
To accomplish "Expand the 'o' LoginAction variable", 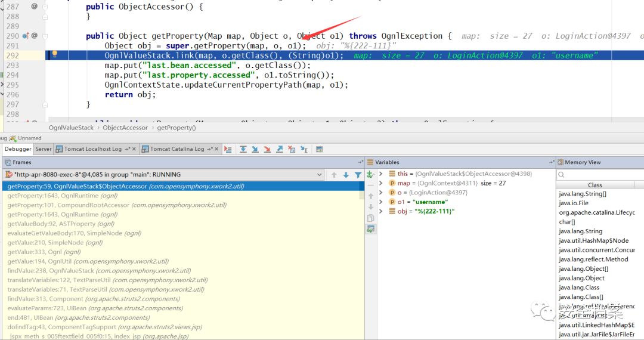I will click(380, 192).
